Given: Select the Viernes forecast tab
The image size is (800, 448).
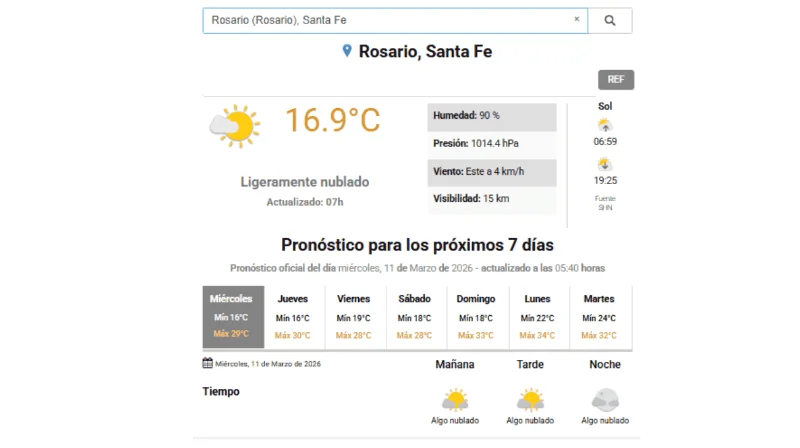Looking at the screenshot, I should 354,317.
